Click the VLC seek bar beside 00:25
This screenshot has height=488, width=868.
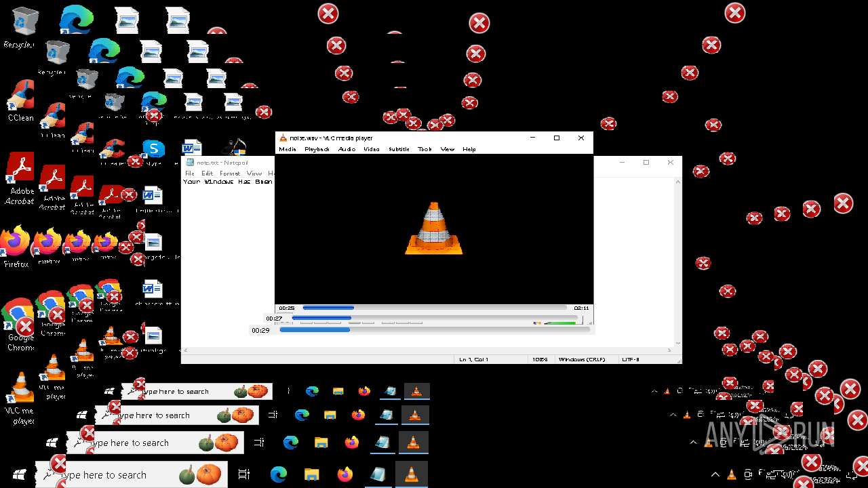(x=435, y=308)
